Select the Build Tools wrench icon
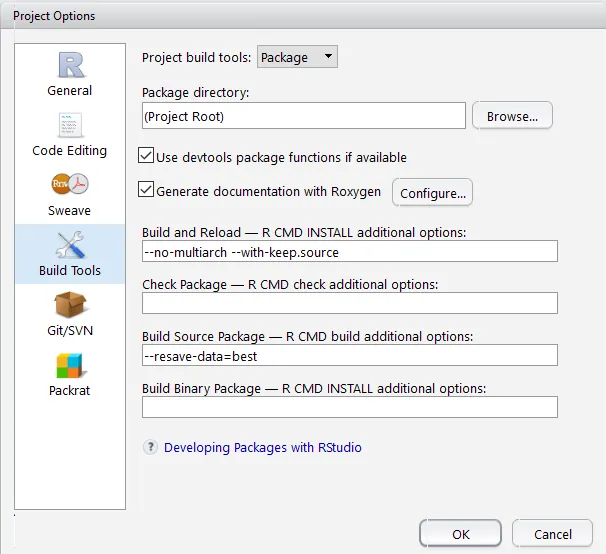The height and width of the screenshot is (554, 606). pyautogui.click(x=70, y=245)
